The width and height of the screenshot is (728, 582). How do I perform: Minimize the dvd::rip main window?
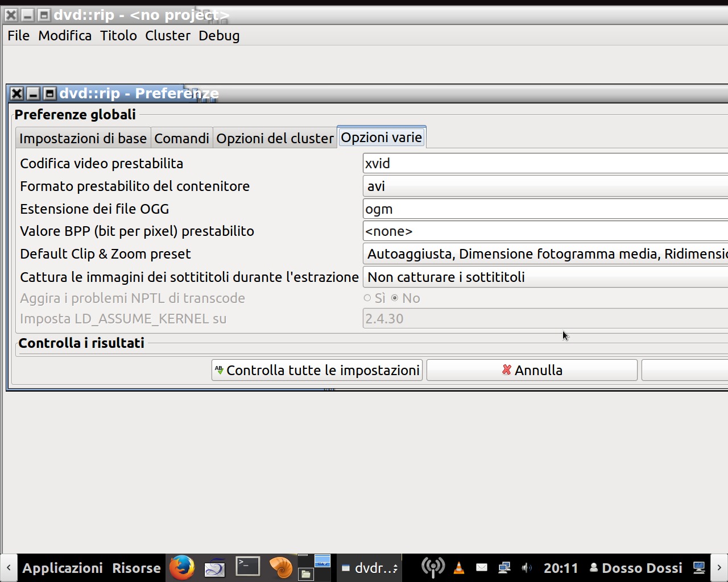27,15
